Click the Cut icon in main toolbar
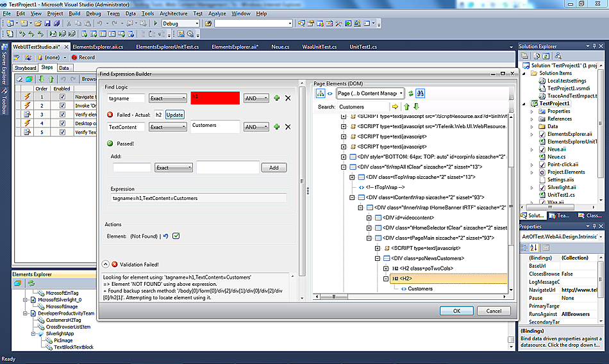Viewport: 609px width, 364px height. click(69, 23)
